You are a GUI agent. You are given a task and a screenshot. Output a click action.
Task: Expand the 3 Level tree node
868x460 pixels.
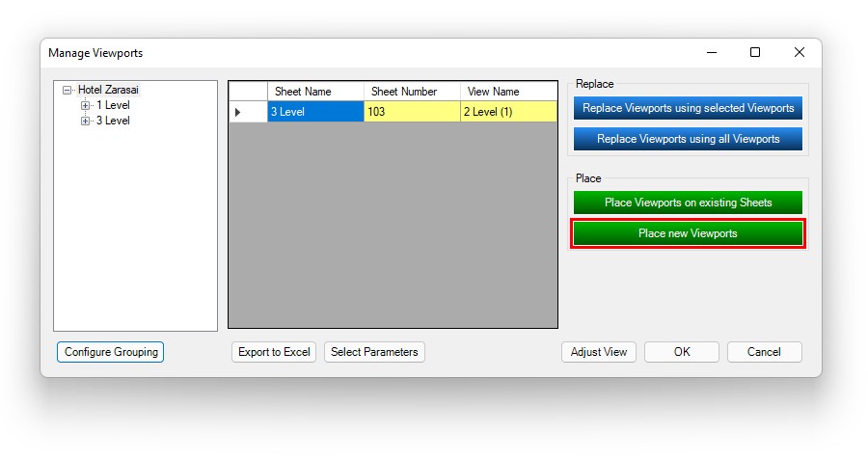click(86, 122)
